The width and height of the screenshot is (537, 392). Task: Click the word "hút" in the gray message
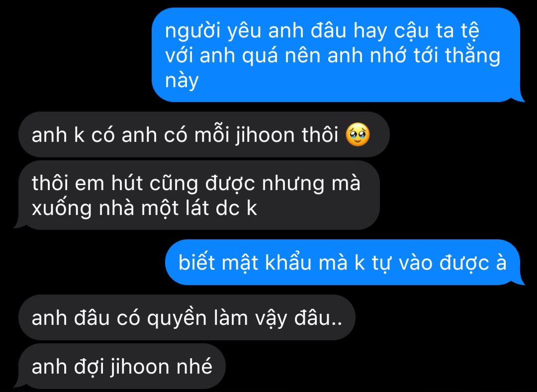point(127,183)
